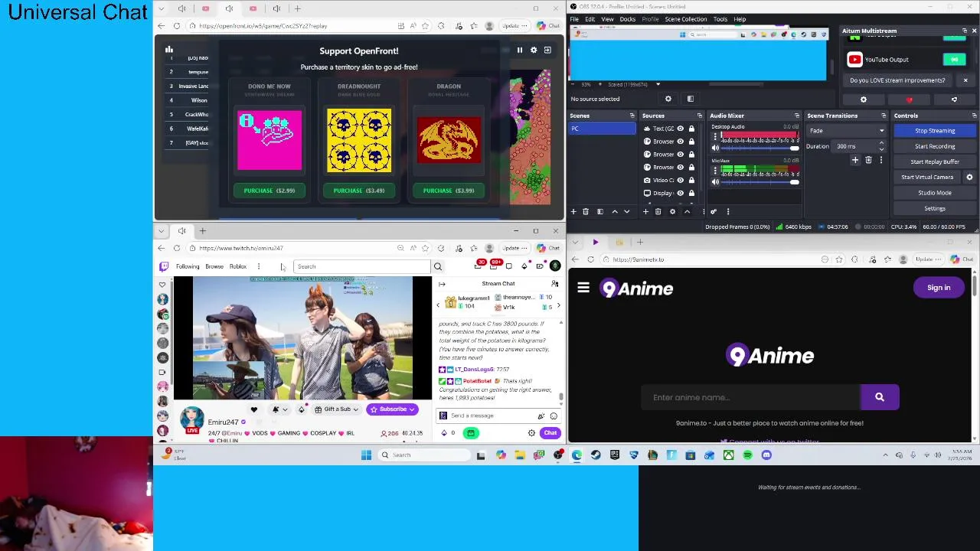Adjust Desktop Audio volume slider
This screenshot has width=980, height=551.
[759, 148]
